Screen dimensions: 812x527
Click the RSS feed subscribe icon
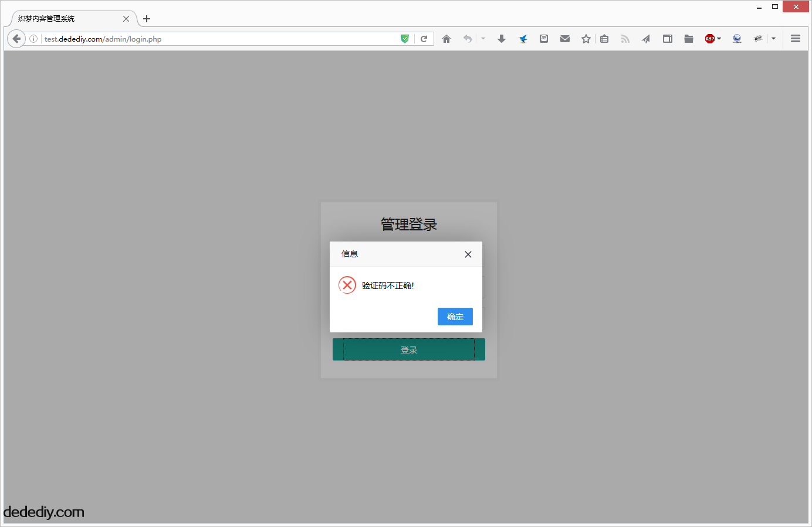coord(625,39)
